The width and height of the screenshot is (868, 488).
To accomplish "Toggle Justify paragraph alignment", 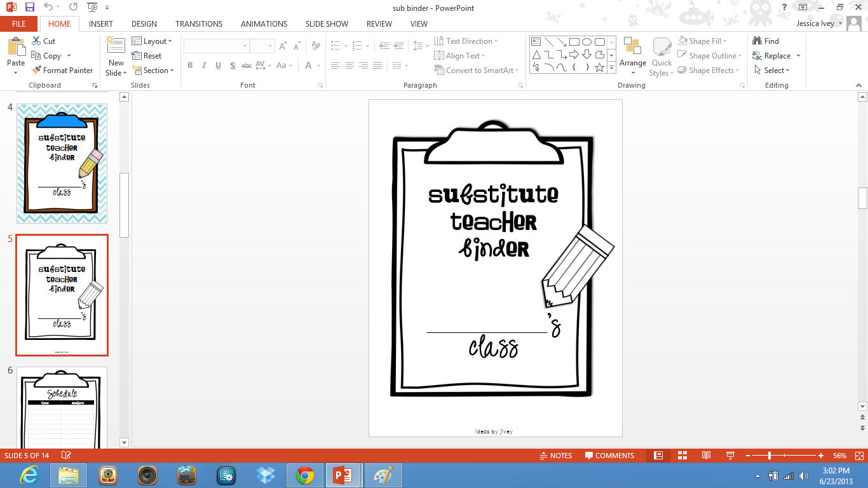I will click(377, 65).
